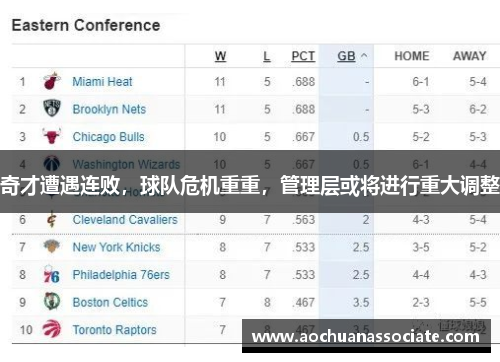Viewport: 500px width, 362px height.
Task: Sort standings by W column
Action: pos(220,56)
